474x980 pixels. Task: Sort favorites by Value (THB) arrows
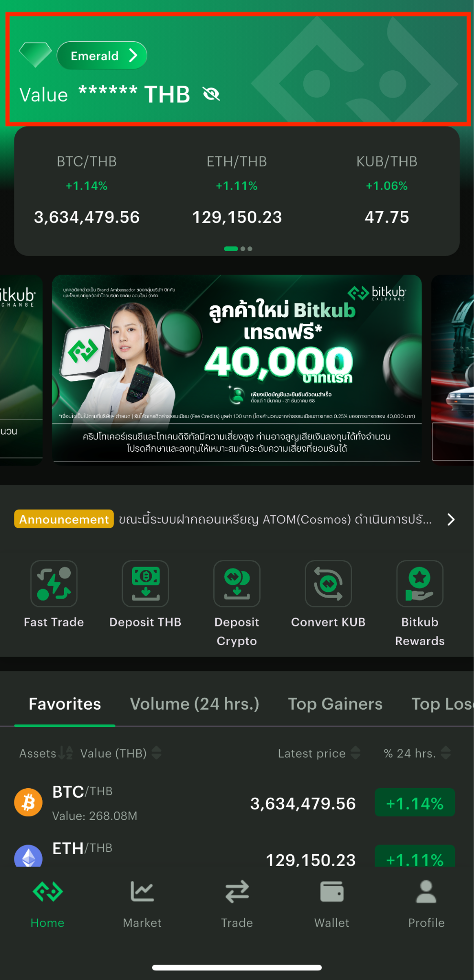[x=156, y=753]
